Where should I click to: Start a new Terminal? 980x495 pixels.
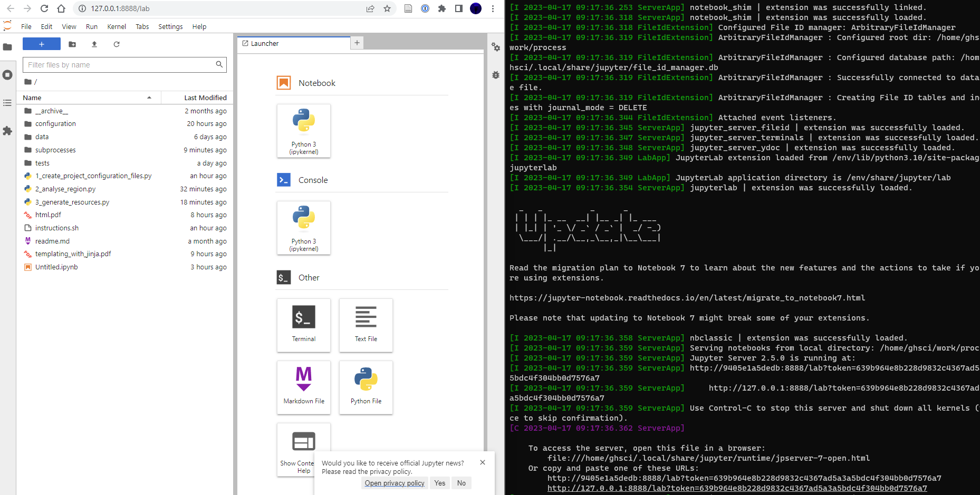pos(304,325)
